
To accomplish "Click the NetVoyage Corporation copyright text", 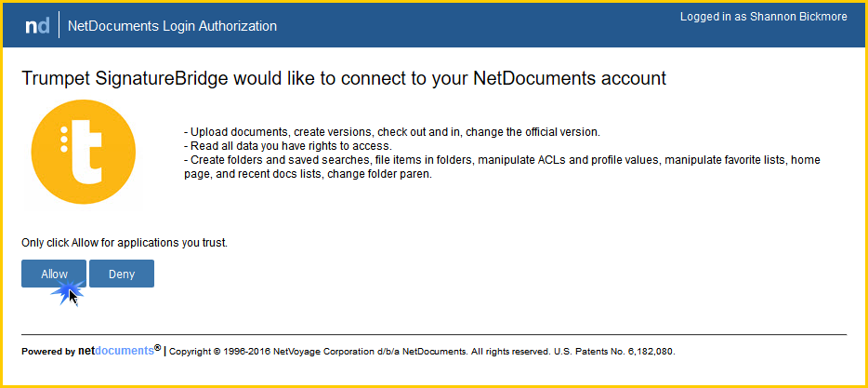I will (x=361, y=352).
